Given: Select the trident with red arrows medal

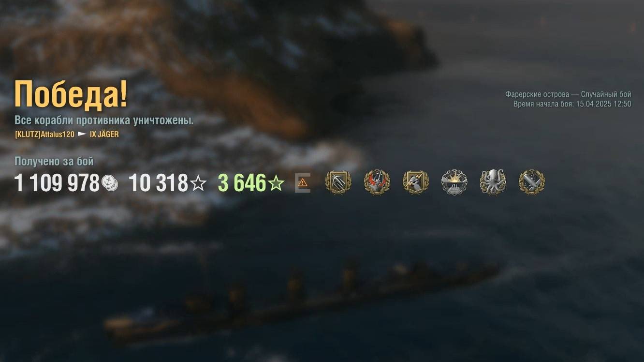Looking at the screenshot, I should tap(377, 182).
